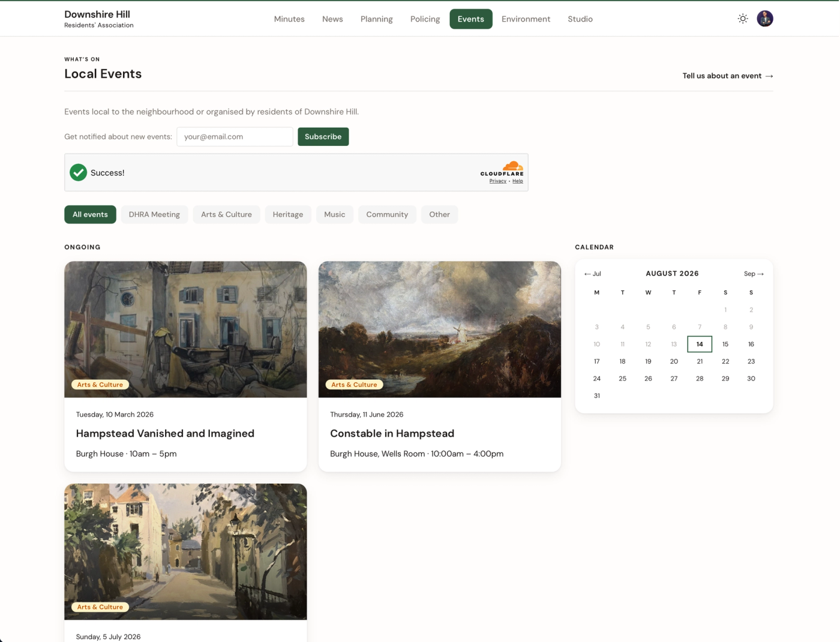This screenshot has height=642, width=840.
Task: Select August 30 in the calendar
Action: [x=751, y=379]
